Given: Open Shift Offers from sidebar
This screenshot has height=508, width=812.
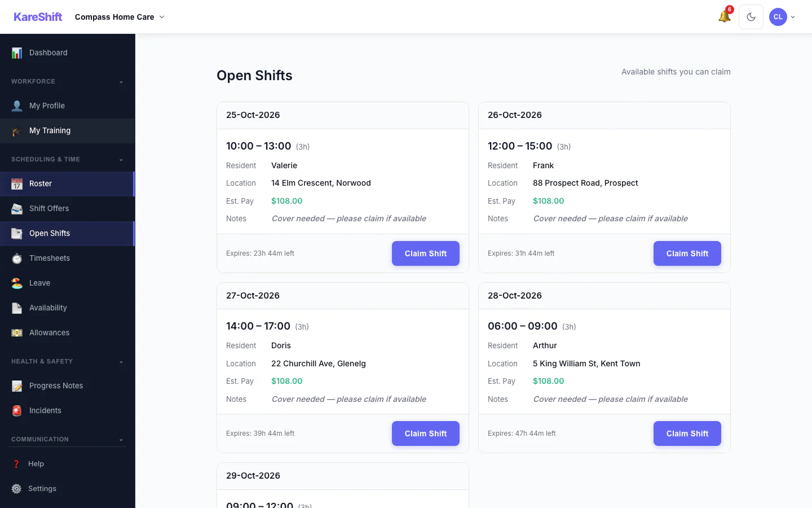Looking at the screenshot, I should coord(68,208).
